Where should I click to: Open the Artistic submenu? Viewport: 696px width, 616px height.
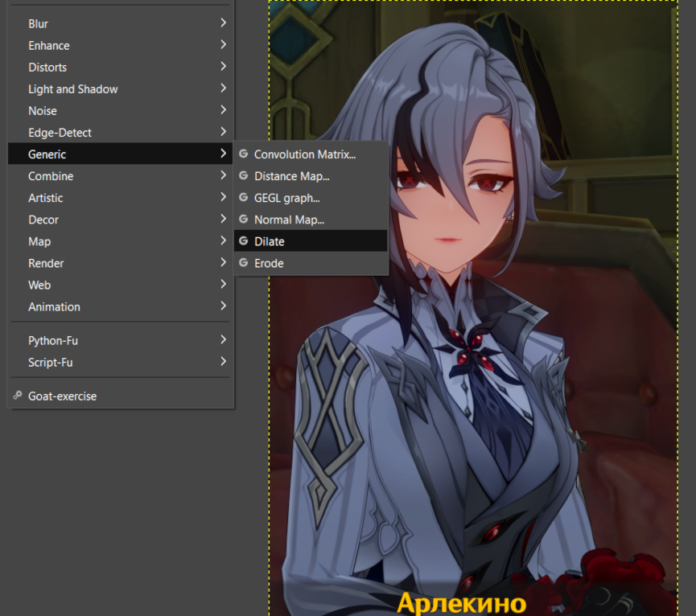click(x=120, y=197)
